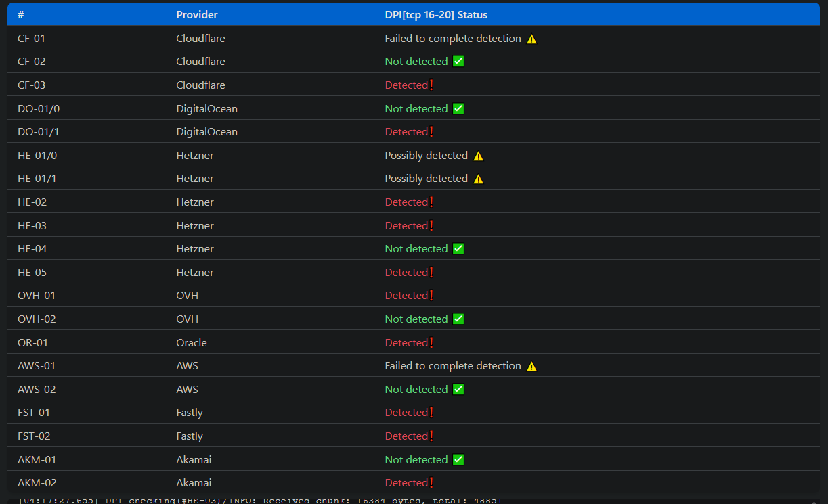This screenshot has height=504, width=828.
Task: Click 'Possibly detected' status text for HE-01/0
Action: click(426, 156)
